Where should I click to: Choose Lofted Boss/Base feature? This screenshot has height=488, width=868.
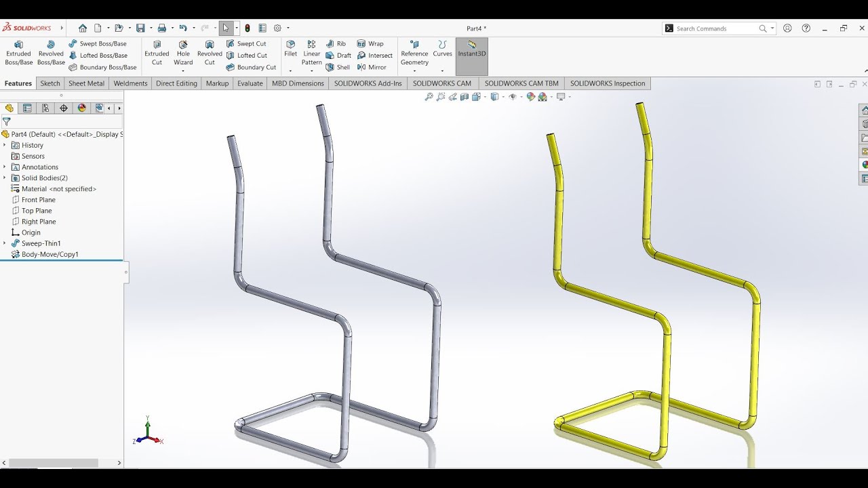point(98,56)
